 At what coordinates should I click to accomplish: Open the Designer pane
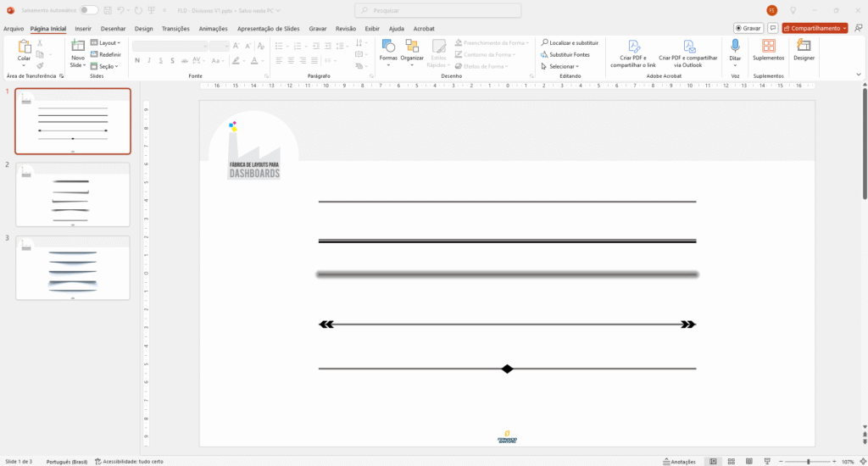pos(804,50)
